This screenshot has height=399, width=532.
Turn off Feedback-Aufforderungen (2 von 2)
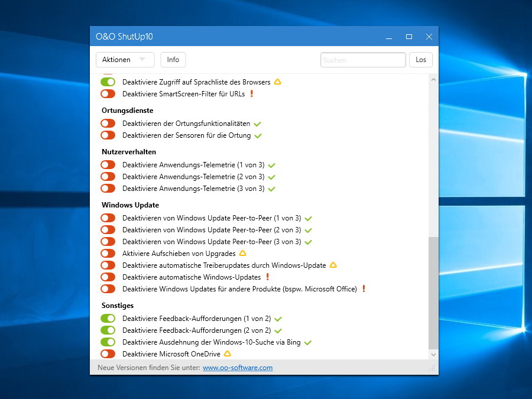click(x=108, y=330)
